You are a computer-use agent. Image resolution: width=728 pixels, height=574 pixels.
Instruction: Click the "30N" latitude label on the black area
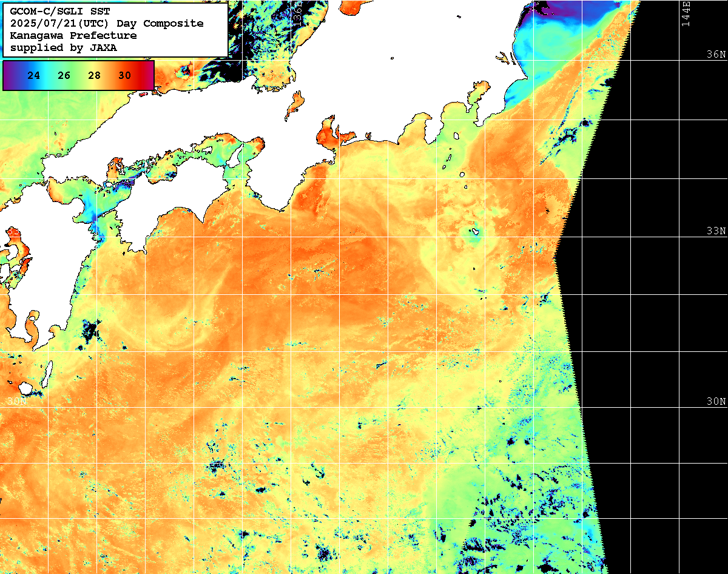point(716,402)
